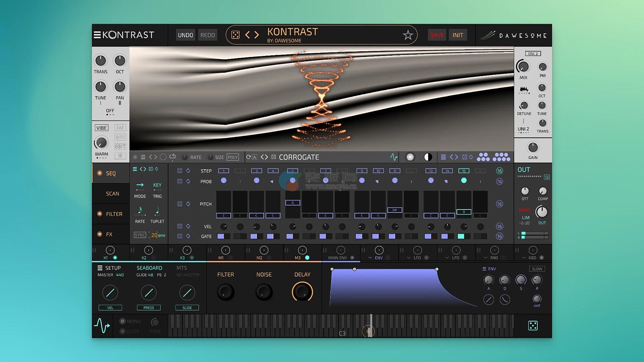Enable step 2 in the STEP row
The height and width of the screenshot is (362, 644).
[x=240, y=171]
